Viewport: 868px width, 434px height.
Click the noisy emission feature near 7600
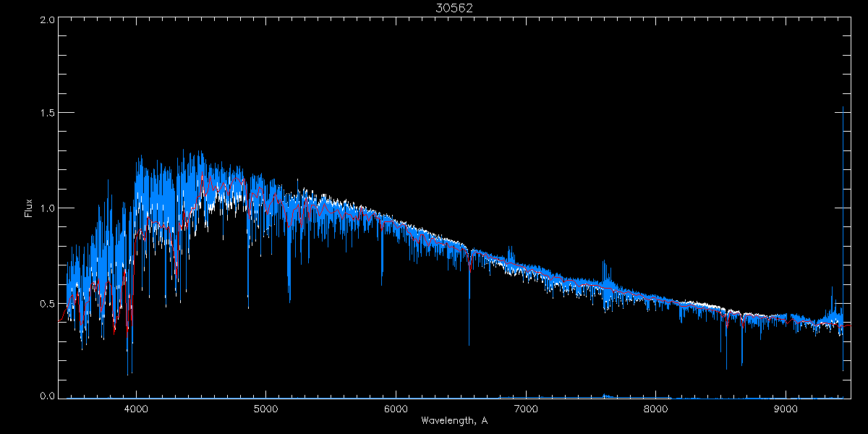[605, 278]
